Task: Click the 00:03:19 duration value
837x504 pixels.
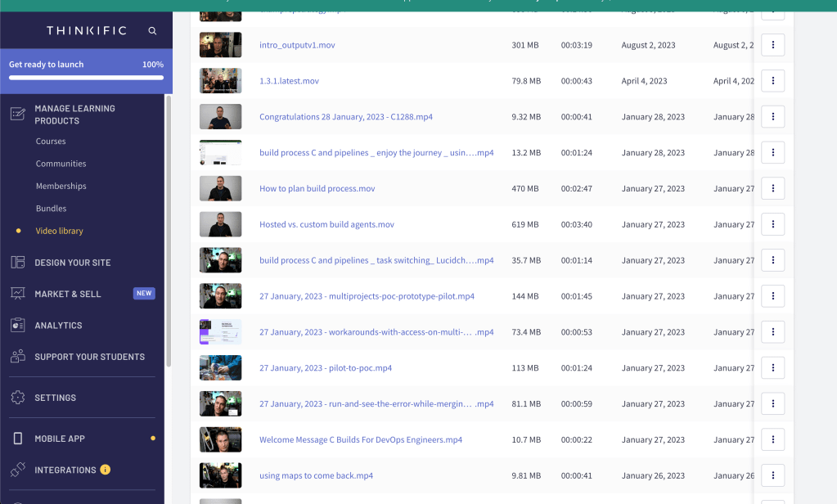Action: pyautogui.click(x=577, y=45)
